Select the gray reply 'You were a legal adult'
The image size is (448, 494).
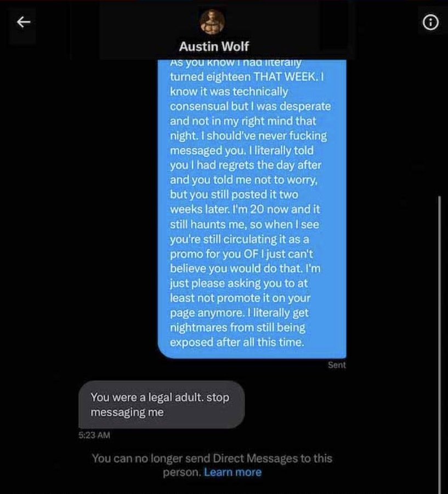click(161, 405)
